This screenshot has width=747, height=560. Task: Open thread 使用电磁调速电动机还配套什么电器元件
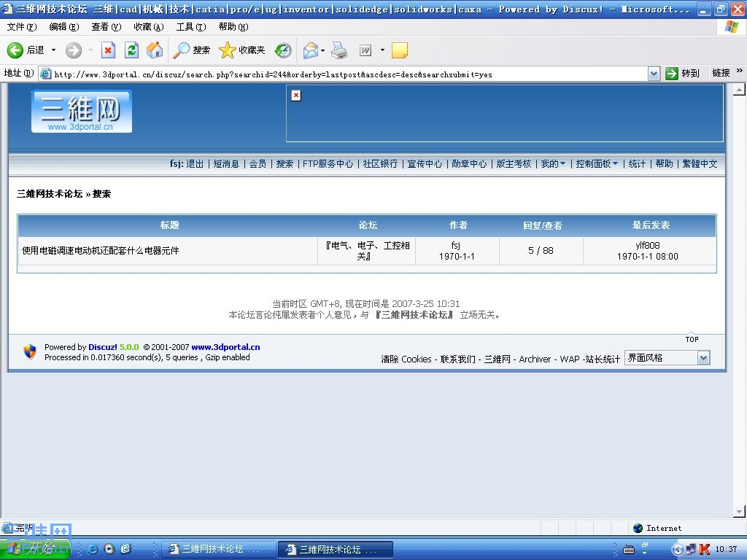click(101, 251)
